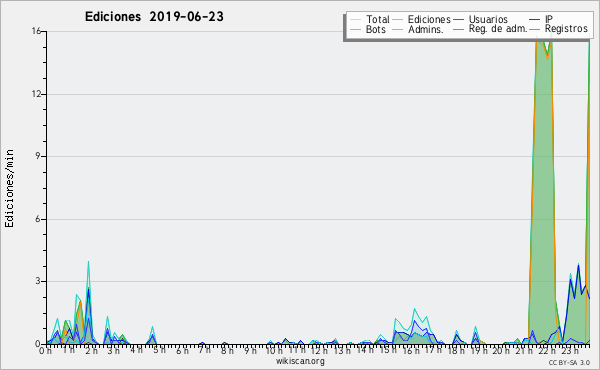Click the '5 h' x-axis label
600x370 pixels.
[159, 350]
